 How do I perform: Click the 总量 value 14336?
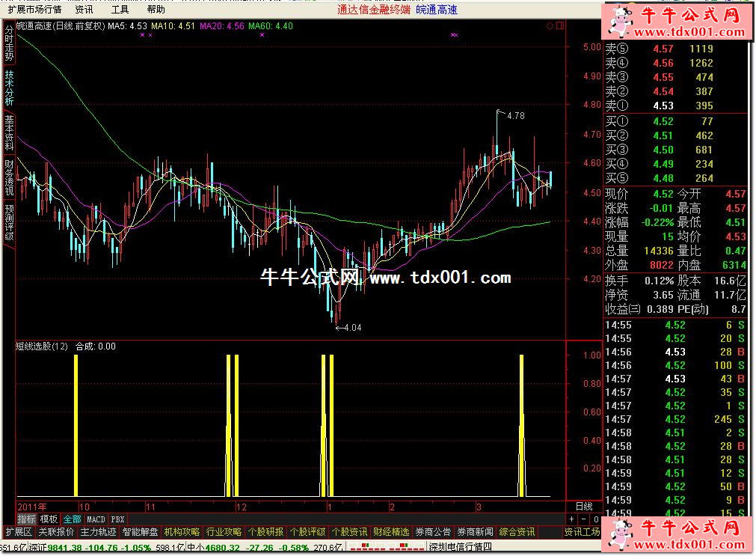coord(659,251)
